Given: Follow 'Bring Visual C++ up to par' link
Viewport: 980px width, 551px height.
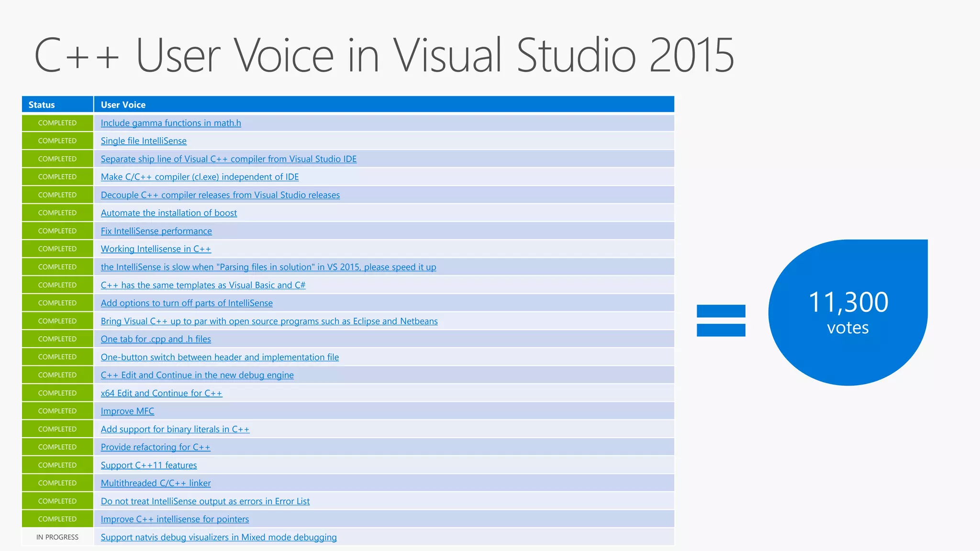Looking at the screenshot, I should point(269,321).
